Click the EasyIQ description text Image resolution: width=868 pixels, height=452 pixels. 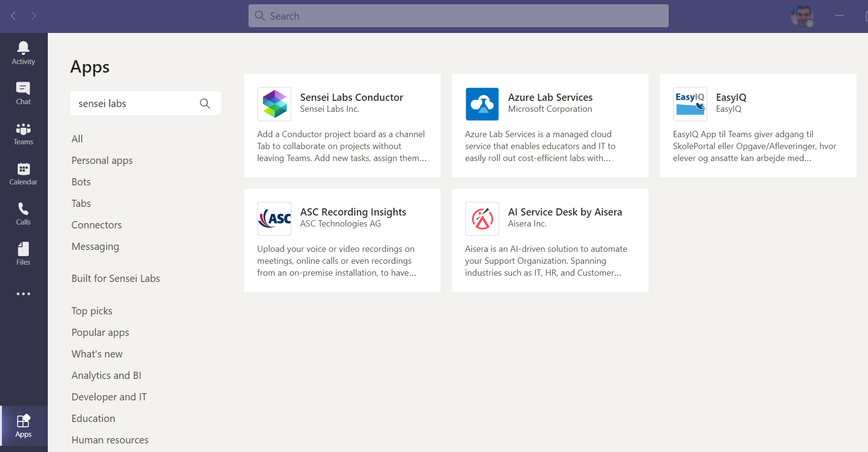click(x=754, y=146)
